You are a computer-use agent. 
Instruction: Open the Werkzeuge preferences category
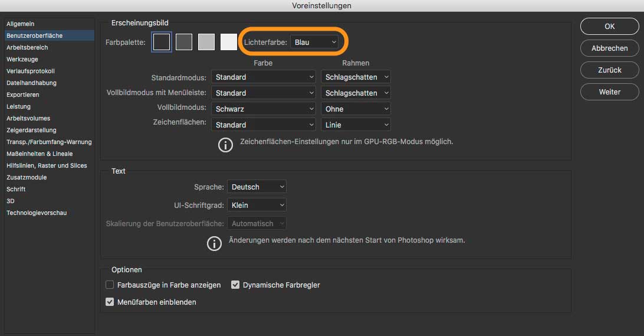coord(22,59)
